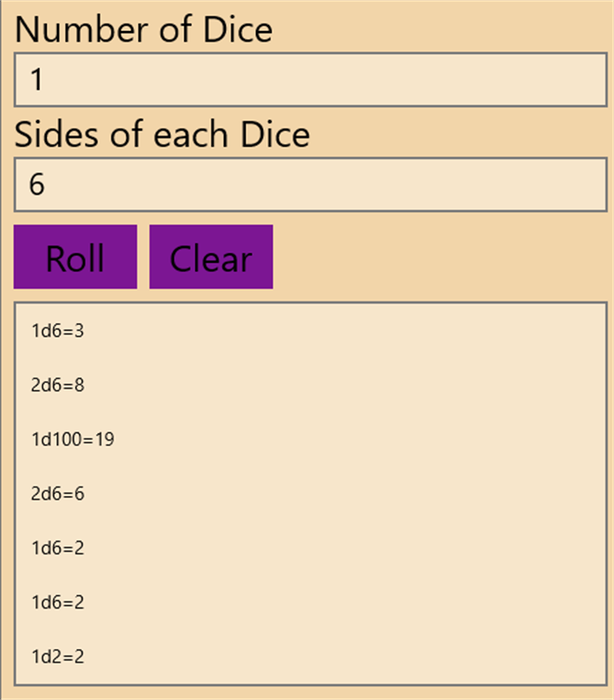Highlight the second 1d6=2 result
This screenshot has width=614, height=700.
58,602
